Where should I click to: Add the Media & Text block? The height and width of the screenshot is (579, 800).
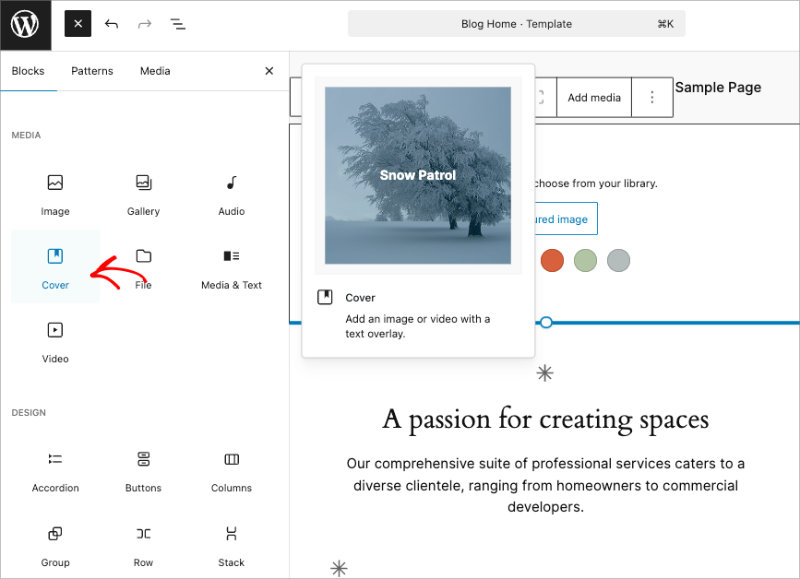tap(230, 267)
